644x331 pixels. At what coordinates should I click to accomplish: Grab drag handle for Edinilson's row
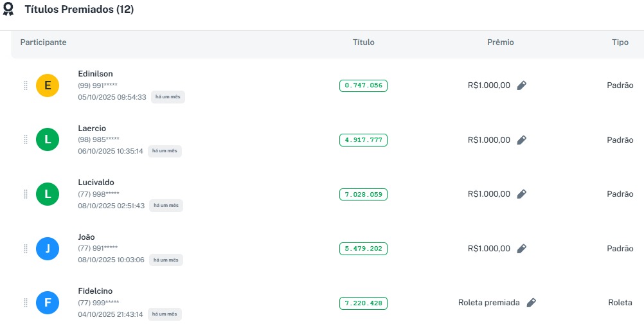click(26, 85)
